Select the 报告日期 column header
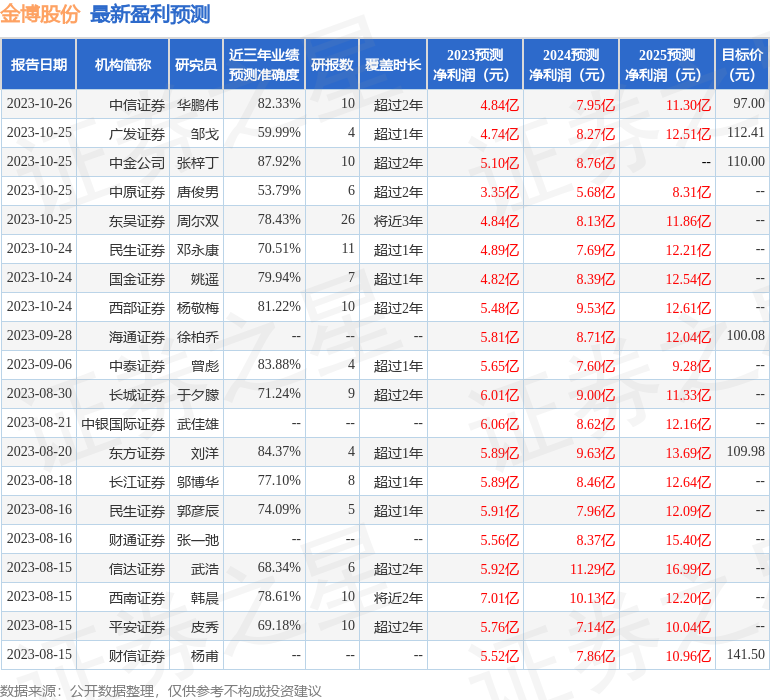The width and height of the screenshot is (770, 700). [38, 64]
